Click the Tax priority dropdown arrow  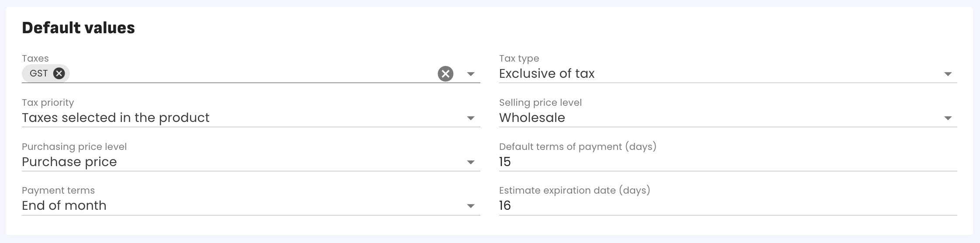pyautogui.click(x=471, y=118)
